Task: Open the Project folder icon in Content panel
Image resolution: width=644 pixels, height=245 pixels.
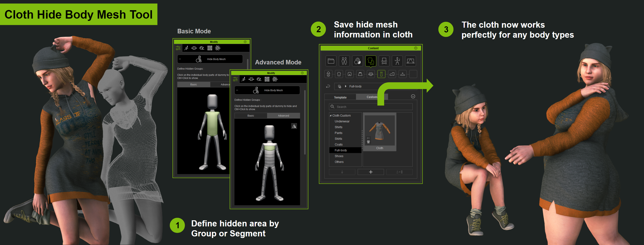Action: click(x=331, y=61)
